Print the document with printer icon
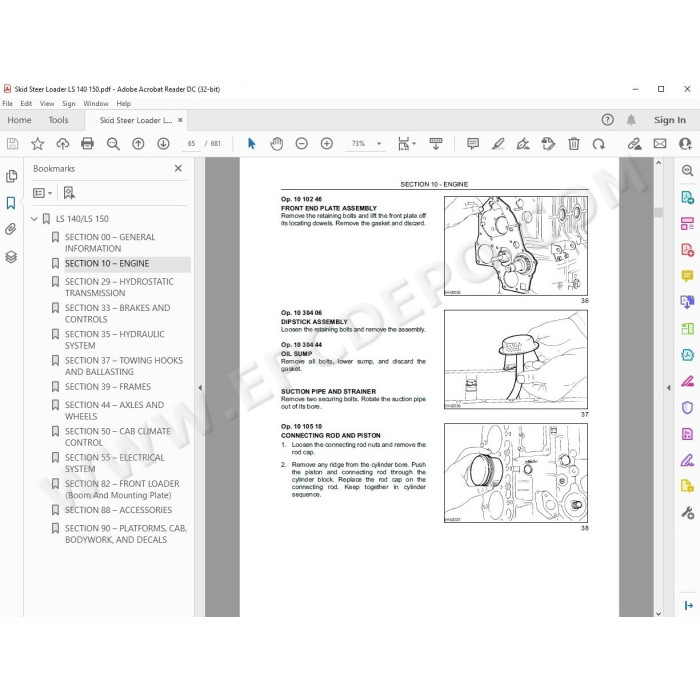 88,143
